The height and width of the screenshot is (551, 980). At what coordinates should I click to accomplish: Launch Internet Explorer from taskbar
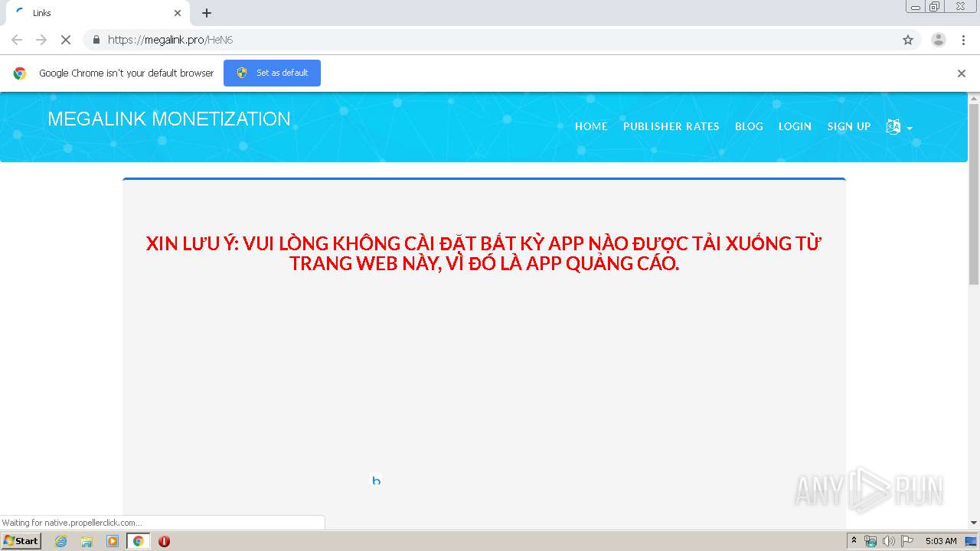tap(60, 541)
